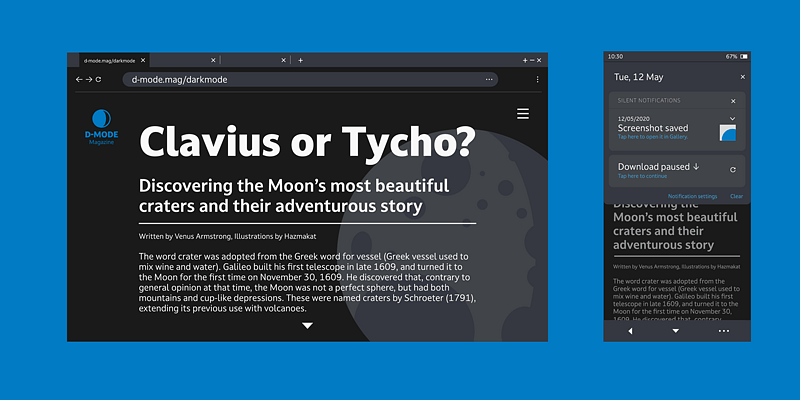Screen dimensions: 800x400
Task: Resume the paused download with the retry icon
Action: 733,170
